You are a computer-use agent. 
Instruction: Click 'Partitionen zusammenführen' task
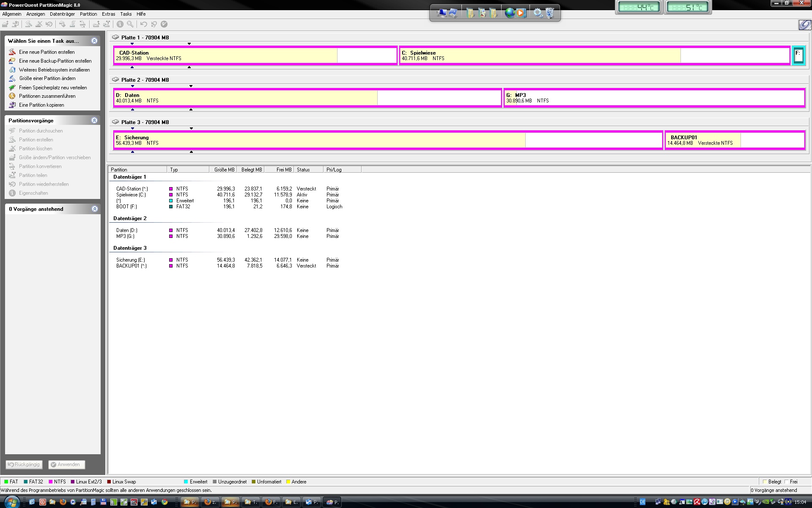click(47, 96)
